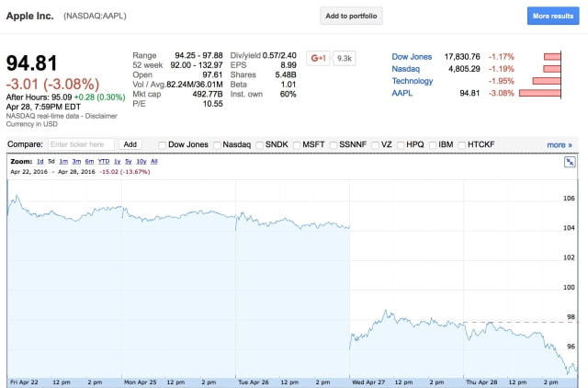
Task: Tick the HTCKF comparison checkbox
Action: 461,145
